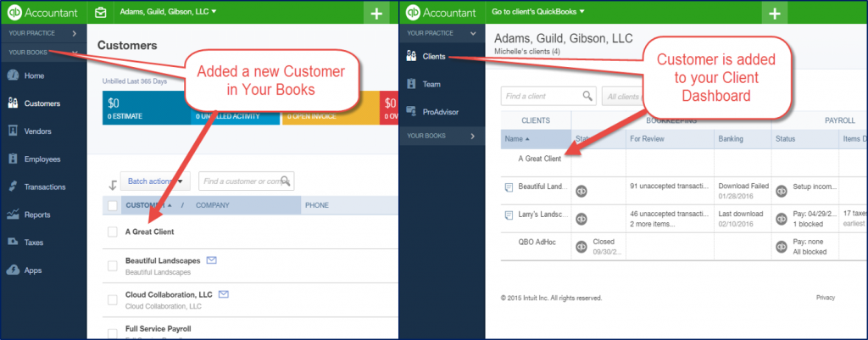The width and height of the screenshot is (868, 340).
Task: Open Customers in left sidebar
Action: pyautogui.click(x=43, y=103)
